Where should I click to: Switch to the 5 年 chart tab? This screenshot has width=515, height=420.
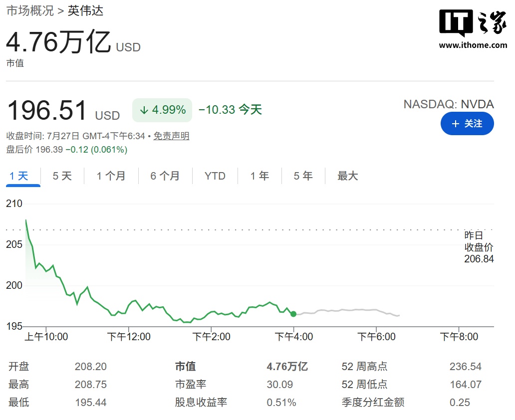pyautogui.click(x=303, y=176)
